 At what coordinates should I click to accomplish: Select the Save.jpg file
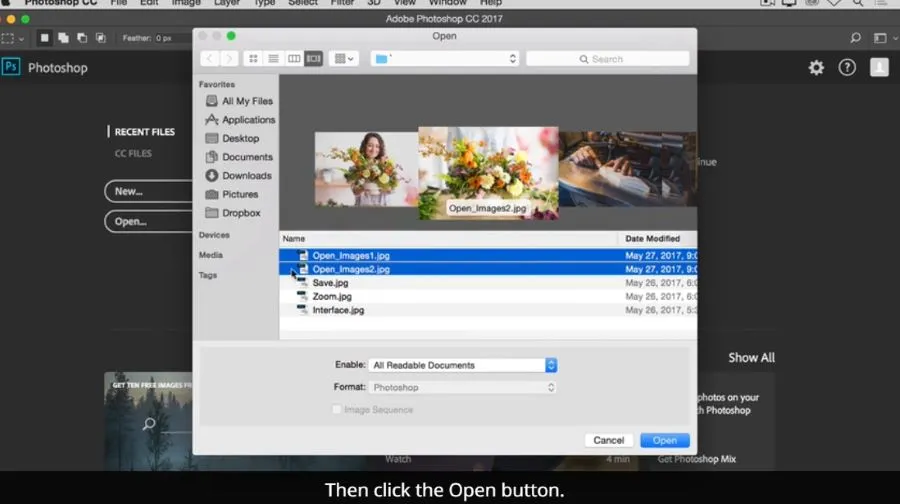click(330, 283)
